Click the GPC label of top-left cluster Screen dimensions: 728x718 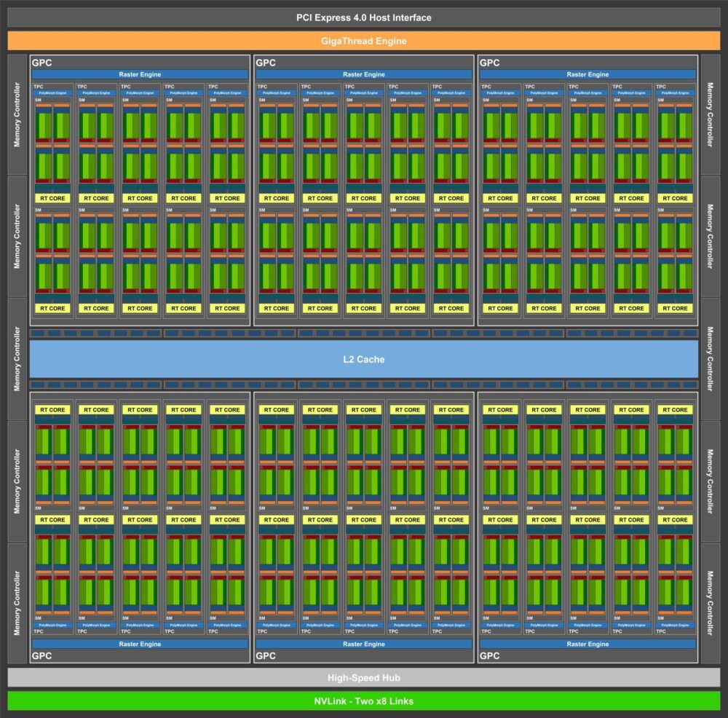41,63
